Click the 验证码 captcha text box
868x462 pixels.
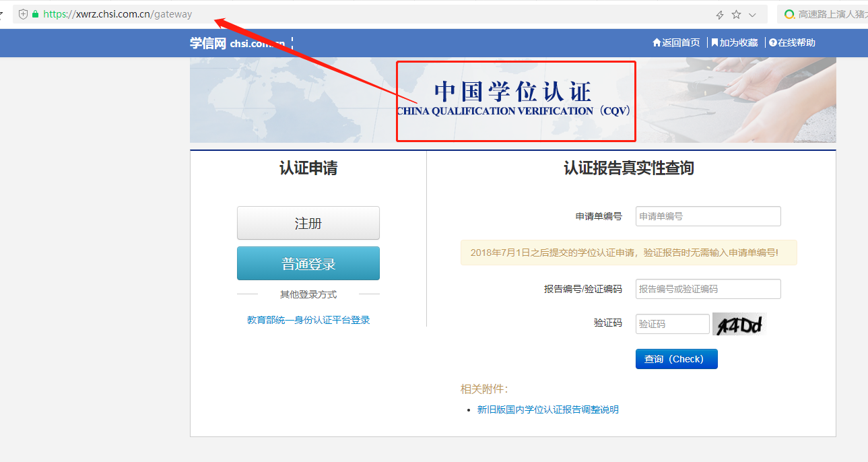click(672, 324)
